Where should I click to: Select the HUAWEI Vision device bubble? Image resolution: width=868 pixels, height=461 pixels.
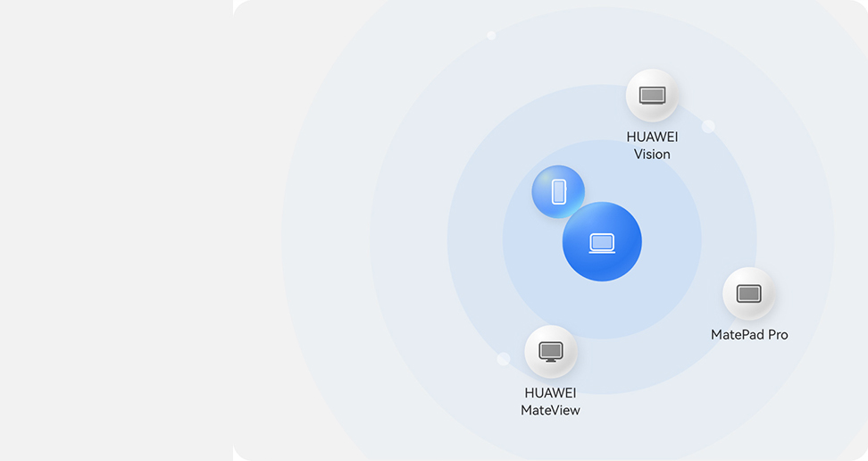pos(652,96)
